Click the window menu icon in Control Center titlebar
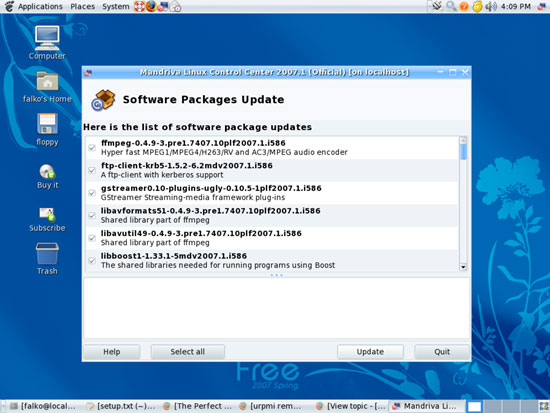Screen dimensions: 550x413 [88, 73]
